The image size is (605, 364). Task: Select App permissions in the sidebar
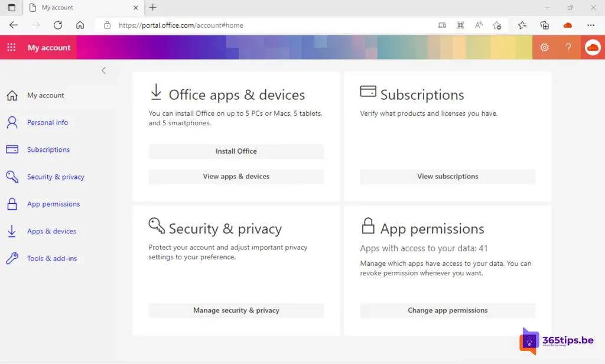[x=53, y=204]
